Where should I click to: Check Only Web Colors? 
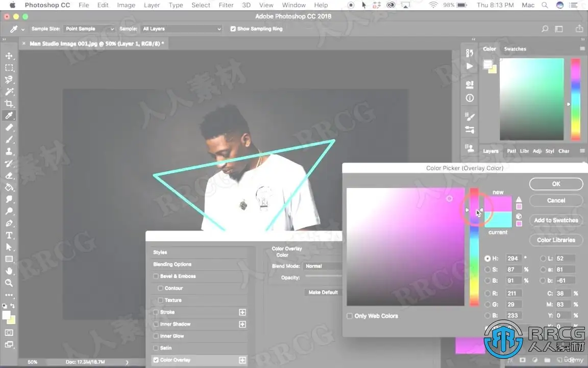pyautogui.click(x=350, y=316)
